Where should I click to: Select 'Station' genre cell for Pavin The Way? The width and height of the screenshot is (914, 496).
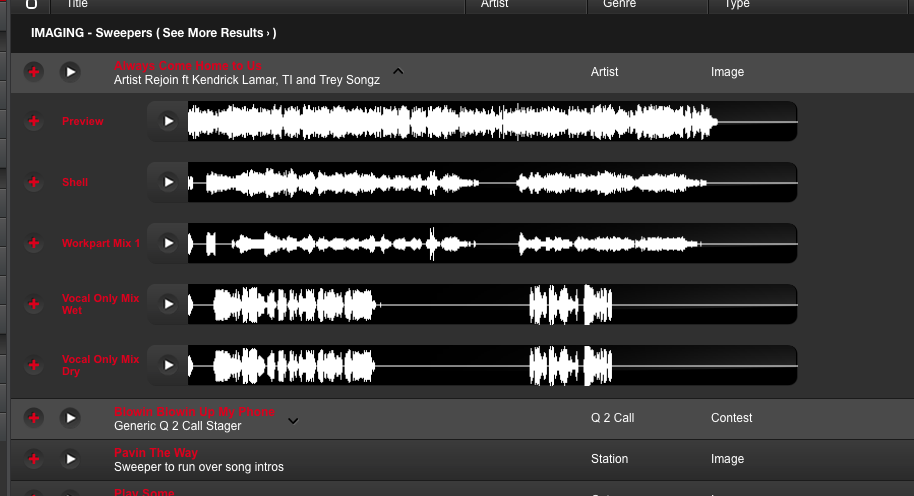tap(610, 459)
